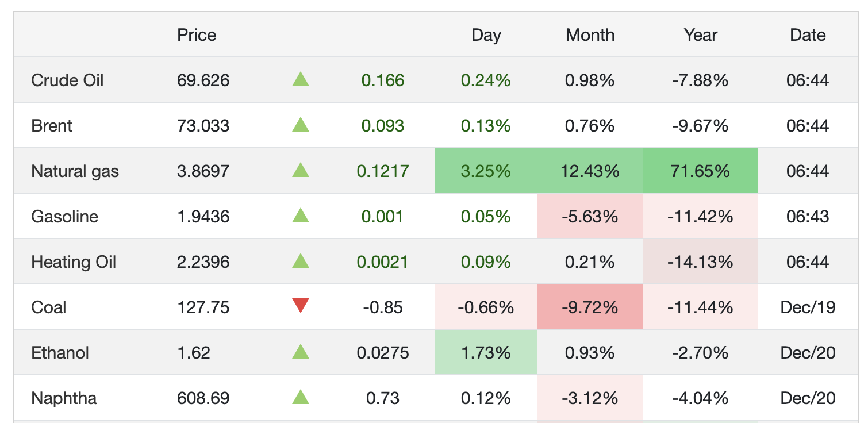This screenshot has width=868, height=423.
Task: Click Gasoline change value 0.001
Action: (383, 216)
